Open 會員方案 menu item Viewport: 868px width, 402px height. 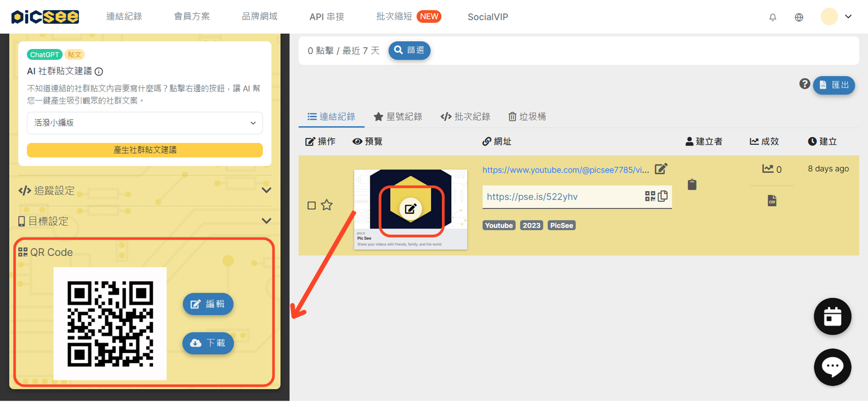tap(192, 16)
